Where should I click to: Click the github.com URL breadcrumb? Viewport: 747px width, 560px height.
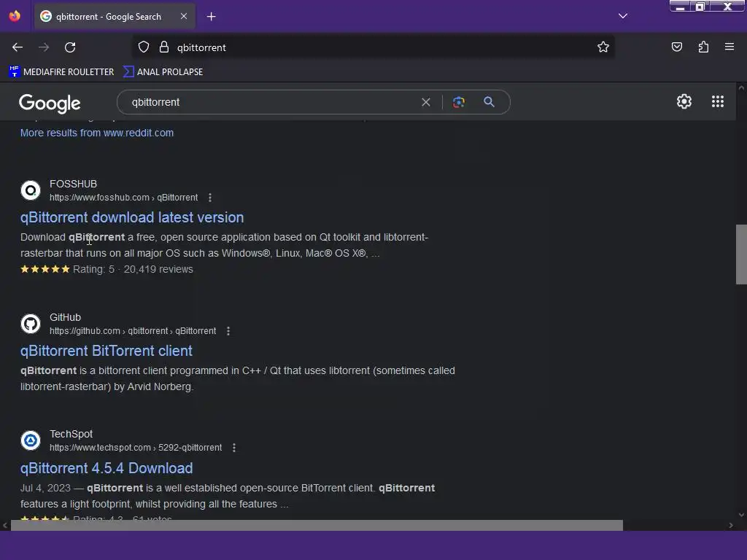click(133, 331)
